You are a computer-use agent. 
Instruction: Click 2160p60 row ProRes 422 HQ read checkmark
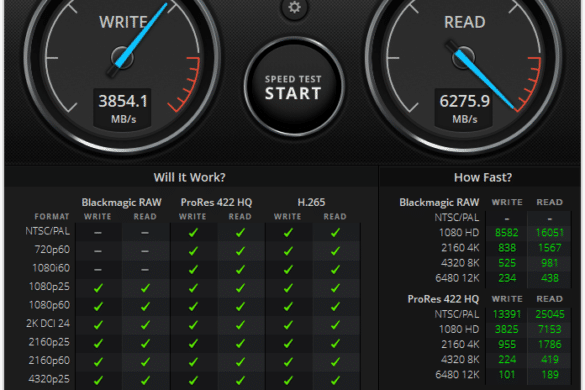point(240,362)
